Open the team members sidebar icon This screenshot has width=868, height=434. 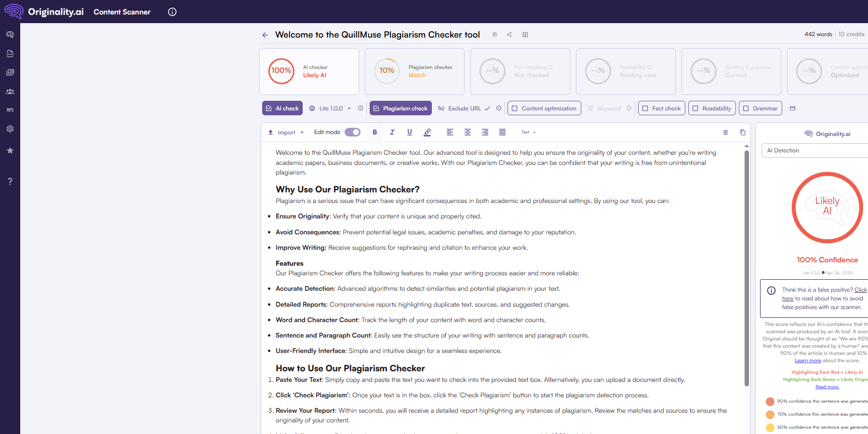tap(10, 91)
